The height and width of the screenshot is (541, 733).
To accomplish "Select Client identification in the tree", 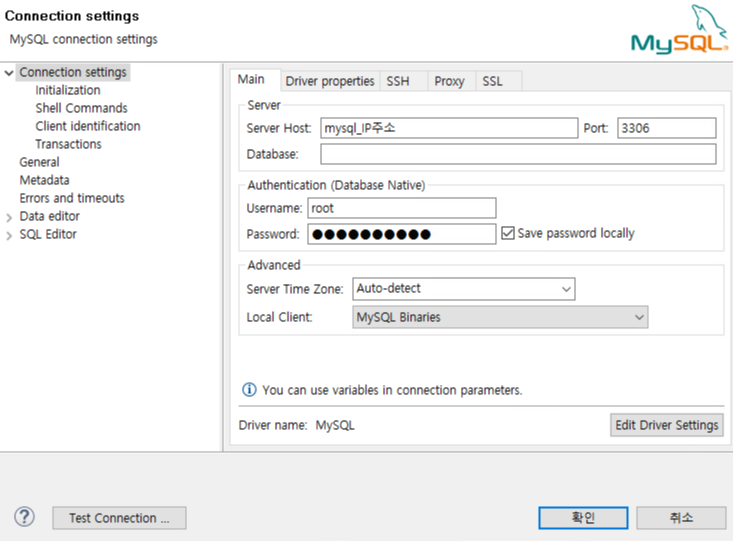I will [88, 126].
